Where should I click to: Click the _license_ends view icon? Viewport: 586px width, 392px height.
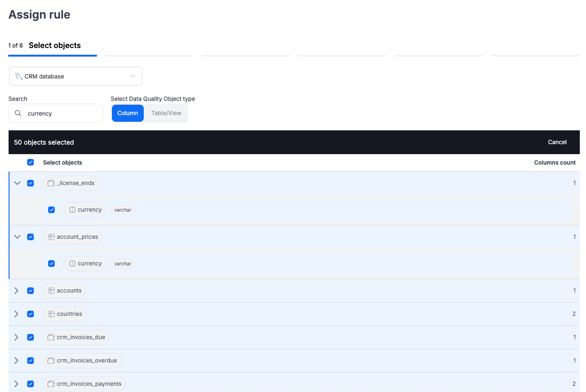51,183
